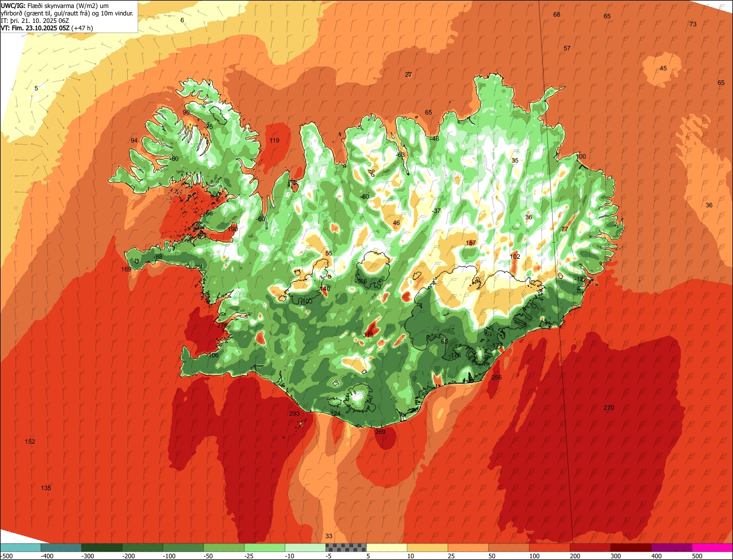Click the 57 value in the northeast sea
Screen dimensions: 733x560
[567, 48]
